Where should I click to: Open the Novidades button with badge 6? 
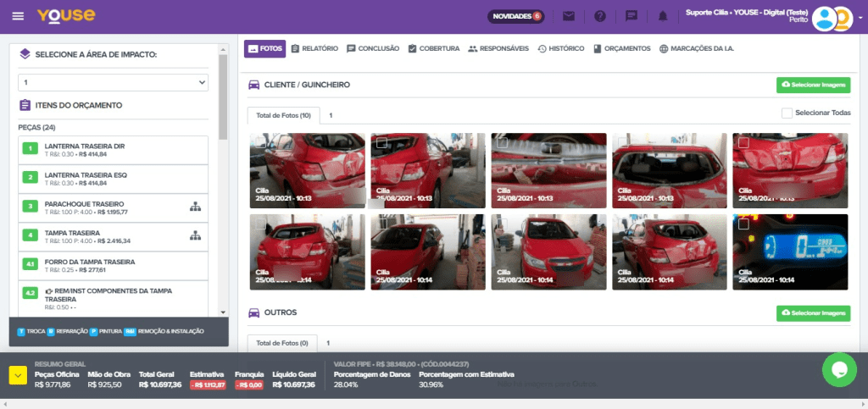[516, 16]
